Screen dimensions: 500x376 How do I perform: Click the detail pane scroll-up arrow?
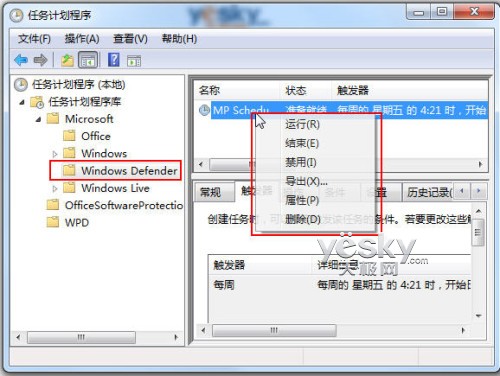pyautogui.click(x=478, y=211)
